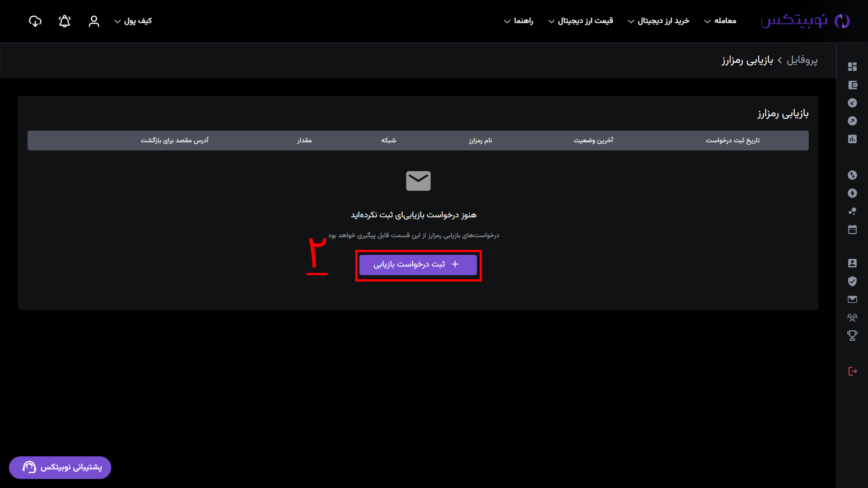Image resolution: width=868 pixels, height=488 pixels.
Task: Click the بازیابی رمزارز breadcrumb text
Action: (747, 60)
